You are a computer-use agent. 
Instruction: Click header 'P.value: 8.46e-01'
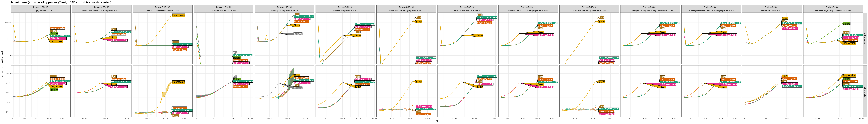pos(772,7)
